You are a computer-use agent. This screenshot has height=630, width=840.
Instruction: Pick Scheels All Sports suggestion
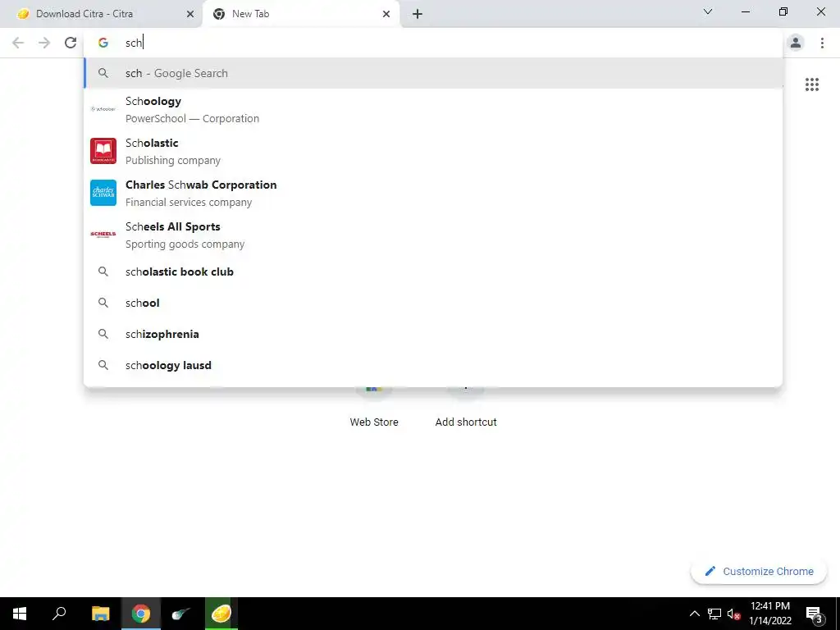click(x=433, y=235)
